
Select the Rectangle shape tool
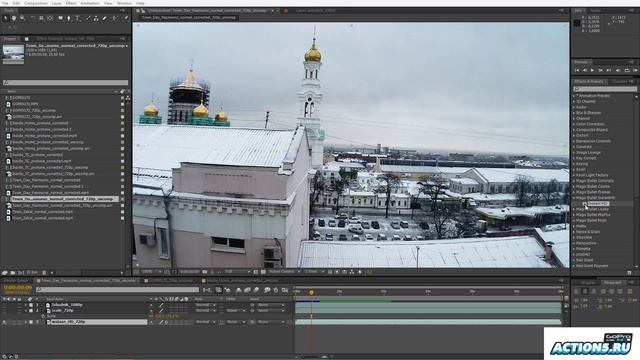[x=60, y=18]
